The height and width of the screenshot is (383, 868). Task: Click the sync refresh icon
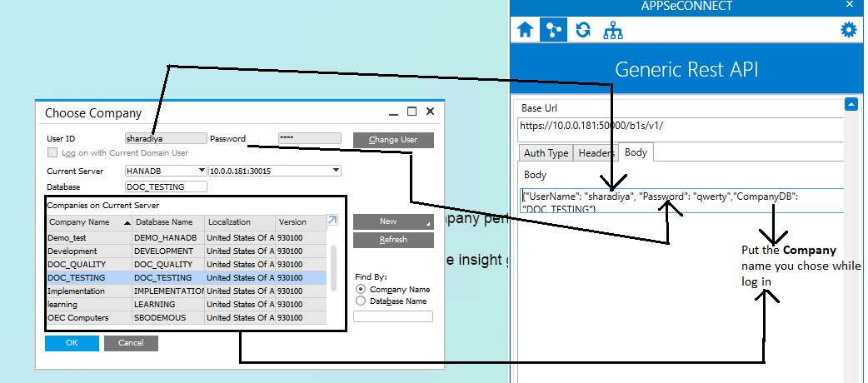(583, 30)
